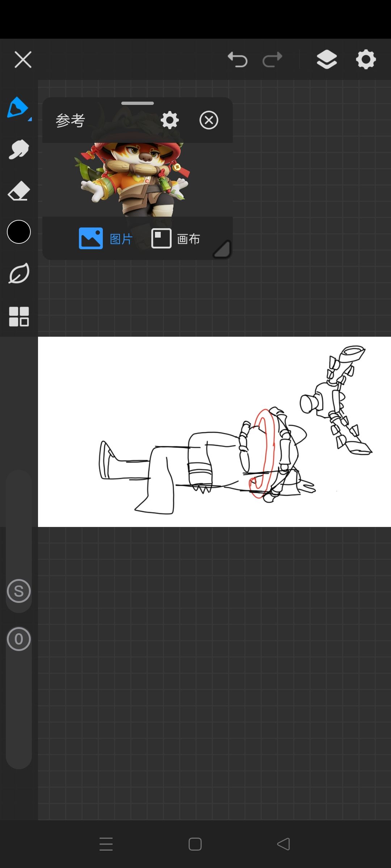391x868 pixels.
Task: Close the reference panel
Action: [209, 120]
